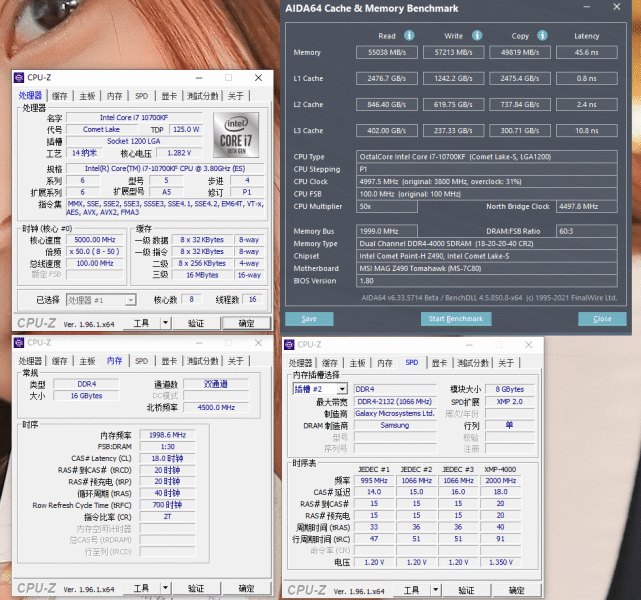Click the CPU-Z app icon in SPD window title bar
Image resolution: width=641 pixels, height=600 pixels.
[289, 345]
